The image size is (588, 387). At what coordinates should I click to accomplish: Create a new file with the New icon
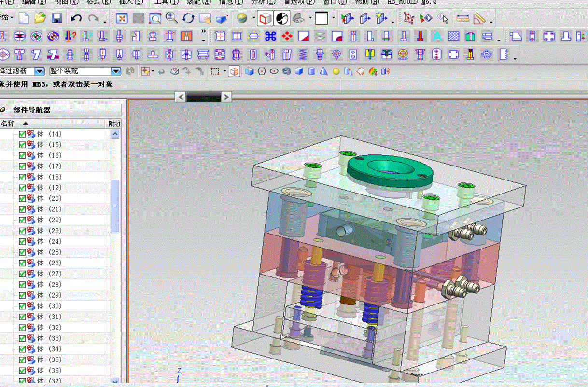[x=24, y=18]
